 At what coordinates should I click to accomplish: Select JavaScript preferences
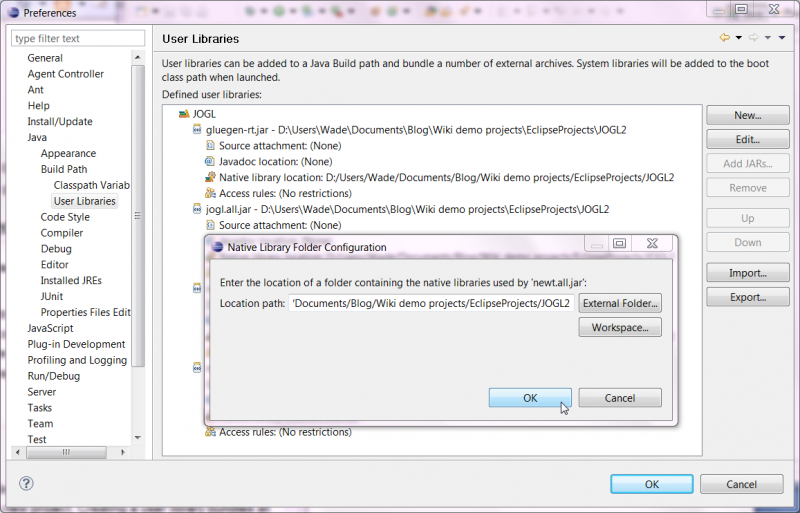[50, 328]
